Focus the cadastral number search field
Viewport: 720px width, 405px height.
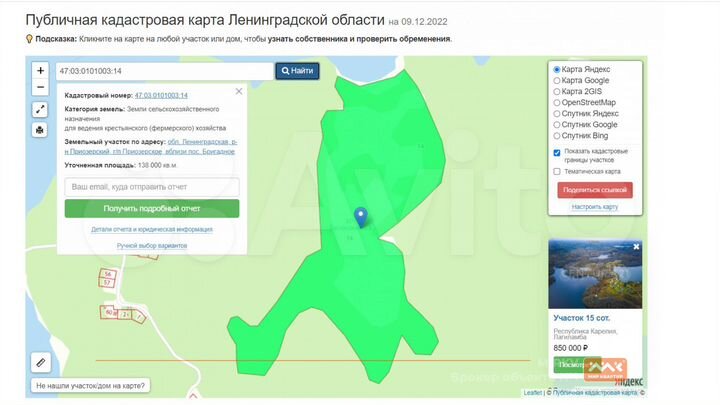pyautogui.click(x=164, y=71)
